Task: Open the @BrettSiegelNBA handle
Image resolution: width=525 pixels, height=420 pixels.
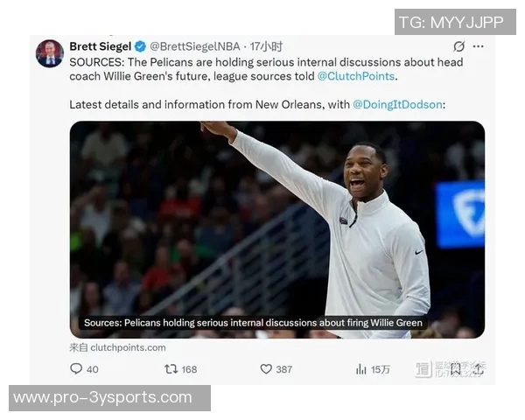Action: pyautogui.click(x=195, y=46)
